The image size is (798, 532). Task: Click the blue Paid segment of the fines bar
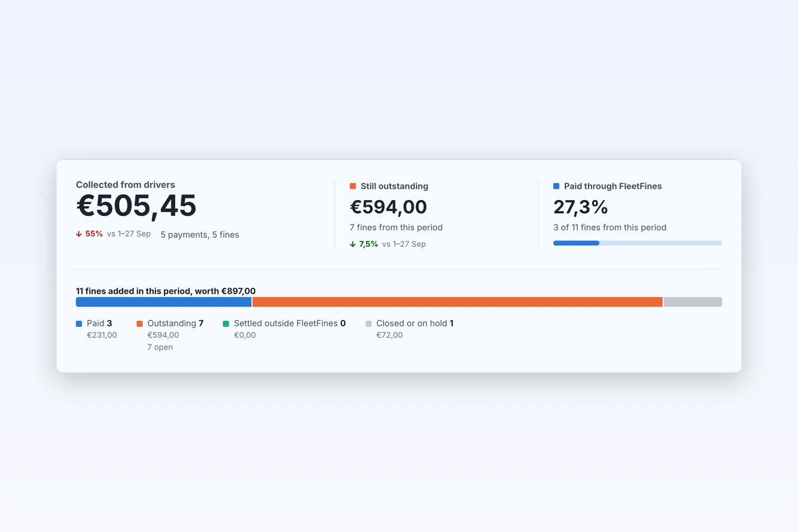pyautogui.click(x=164, y=302)
